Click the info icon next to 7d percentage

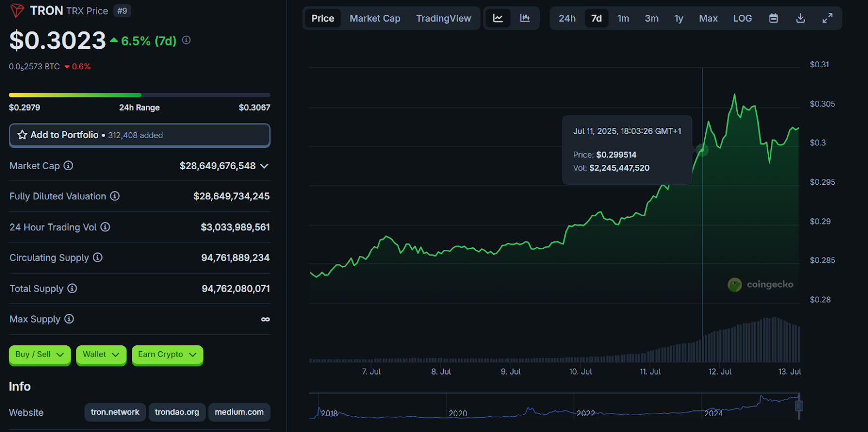point(187,40)
